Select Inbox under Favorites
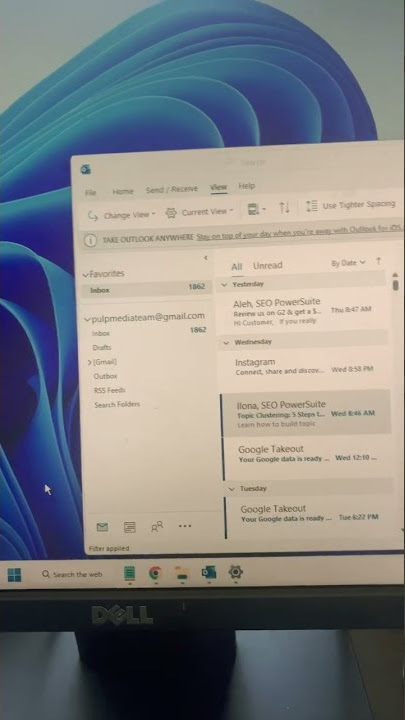The width and height of the screenshot is (405, 720). coord(146,289)
